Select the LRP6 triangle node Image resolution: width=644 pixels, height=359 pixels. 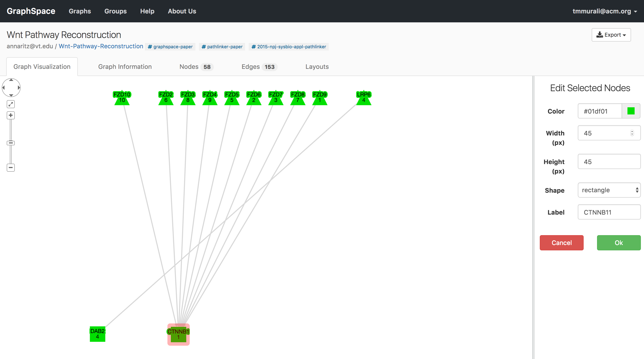(x=364, y=98)
